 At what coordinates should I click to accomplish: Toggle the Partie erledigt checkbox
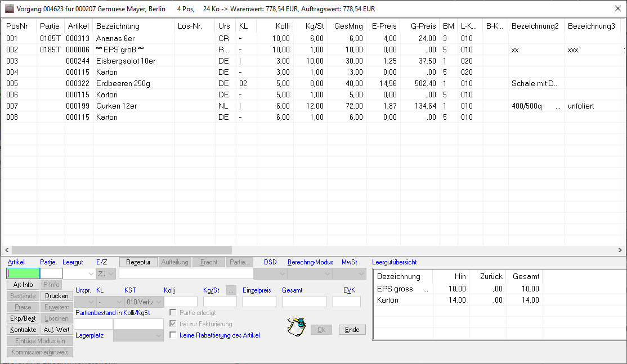173,312
